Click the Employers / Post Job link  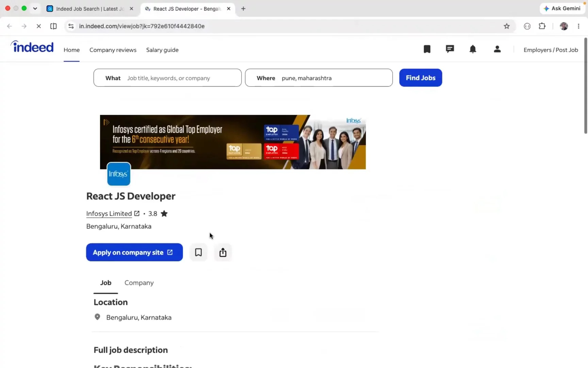coord(551,50)
